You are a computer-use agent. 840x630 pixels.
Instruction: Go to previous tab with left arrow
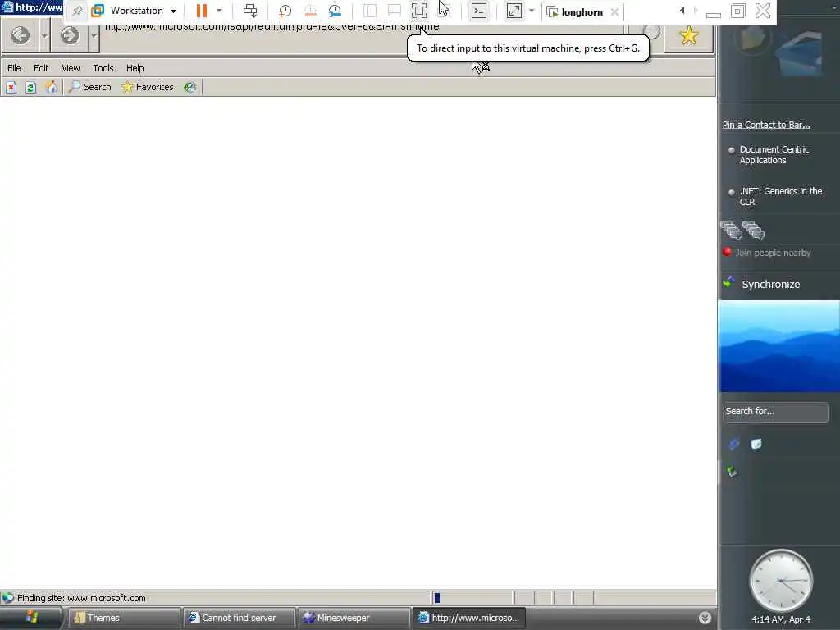point(682,11)
